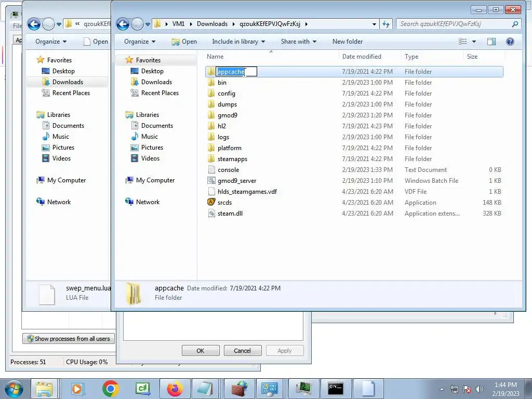
Task: Click the Name column header
Action: coord(271,57)
